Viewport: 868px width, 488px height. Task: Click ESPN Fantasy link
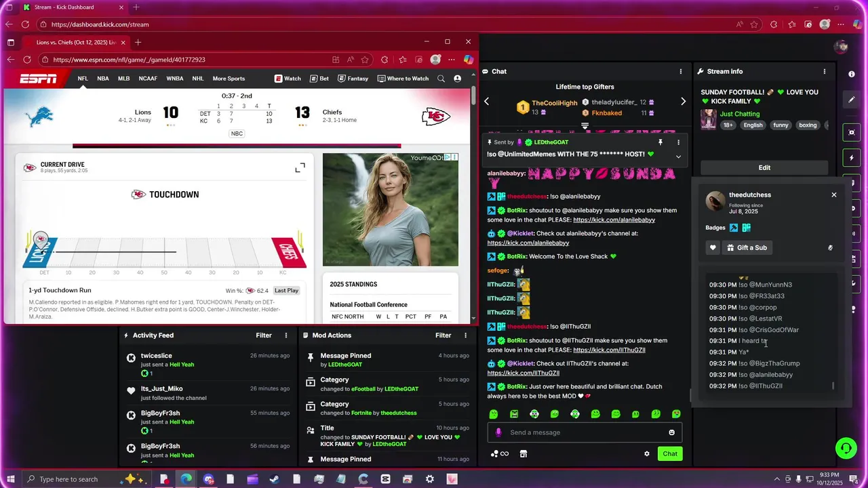coord(353,79)
